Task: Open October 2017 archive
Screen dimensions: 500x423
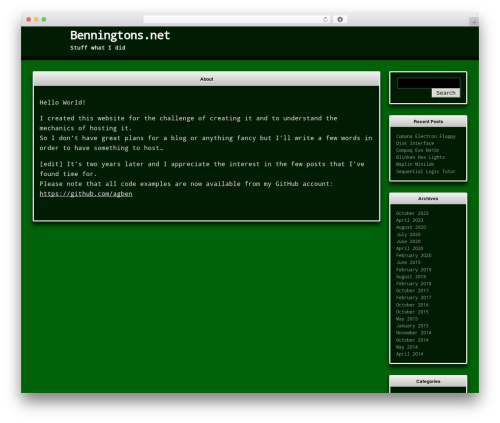Action: [x=412, y=291]
